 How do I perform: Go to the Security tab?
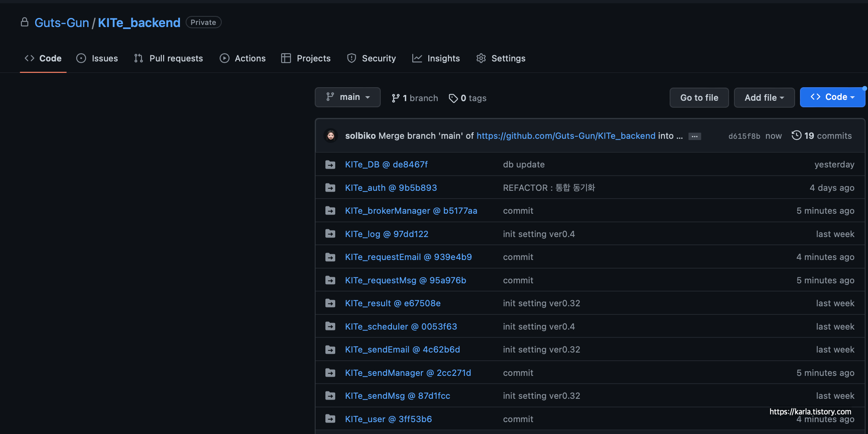[371, 58]
